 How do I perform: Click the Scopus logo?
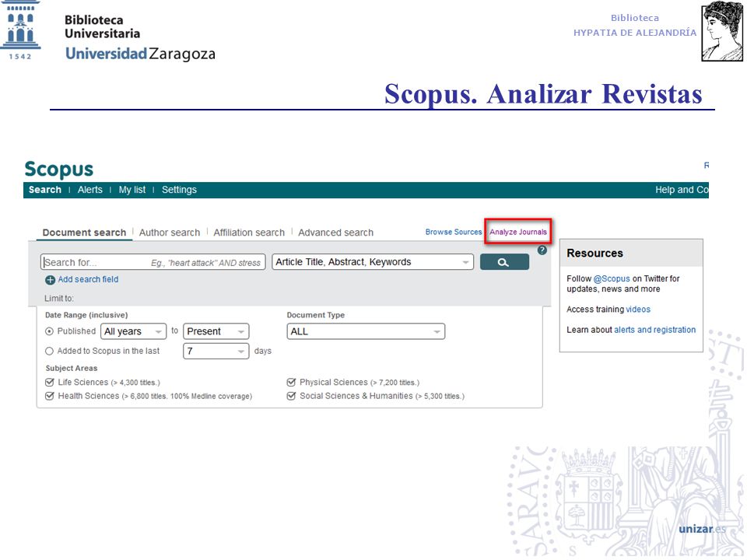pos(59,170)
